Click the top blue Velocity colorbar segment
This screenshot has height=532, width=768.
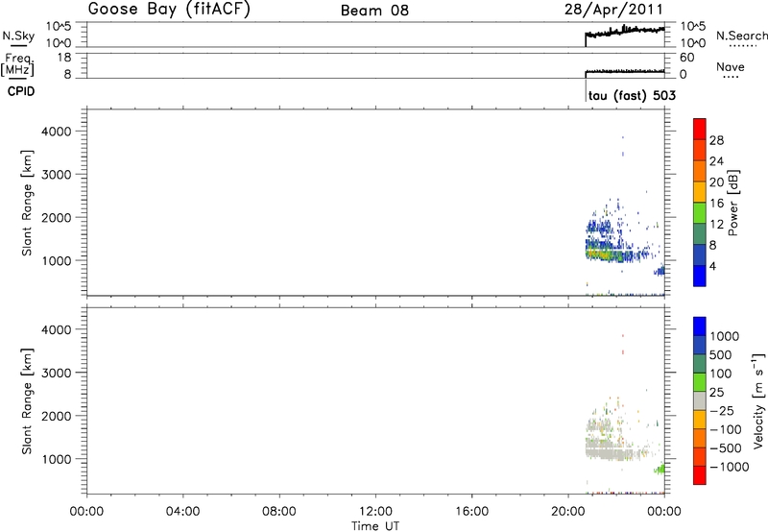click(x=700, y=326)
